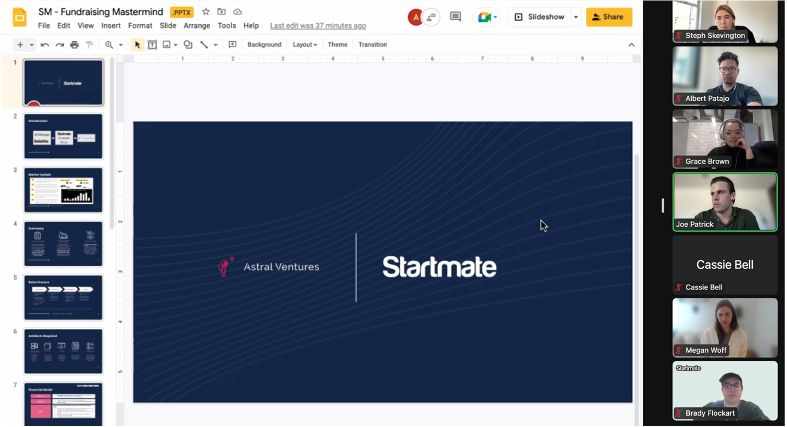
Task: Click the Startmate logo on the slide
Action: pyautogui.click(x=439, y=267)
